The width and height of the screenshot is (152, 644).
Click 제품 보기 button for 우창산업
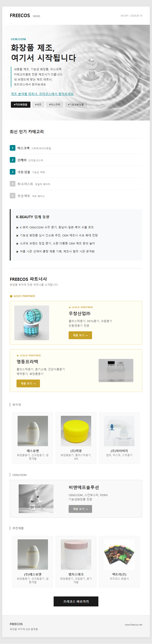click(80, 335)
